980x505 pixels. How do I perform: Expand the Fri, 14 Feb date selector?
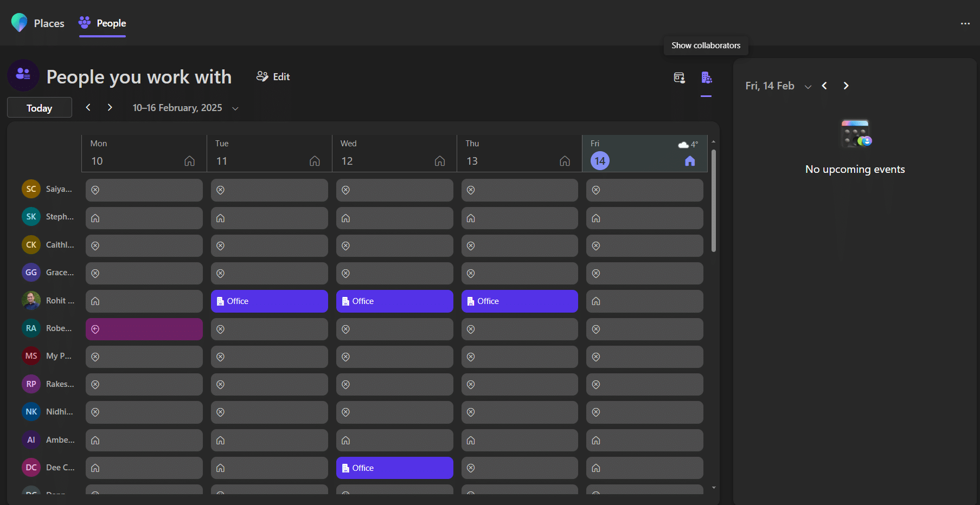(x=808, y=86)
